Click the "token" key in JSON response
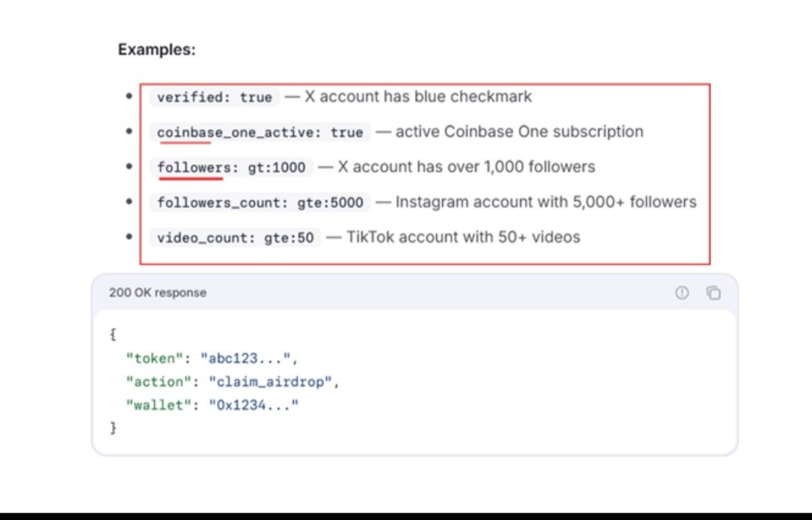Screen dimensions: 812x520 click(x=154, y=358)
